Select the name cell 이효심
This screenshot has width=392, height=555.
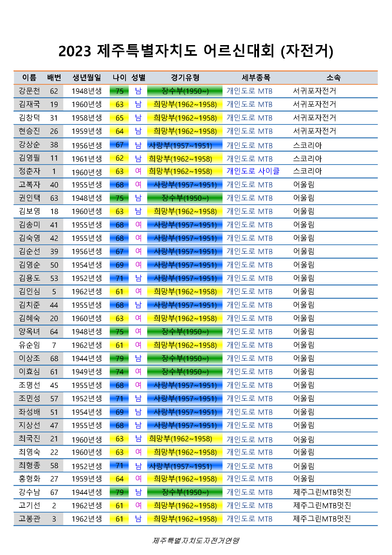(x=29, y=372)
